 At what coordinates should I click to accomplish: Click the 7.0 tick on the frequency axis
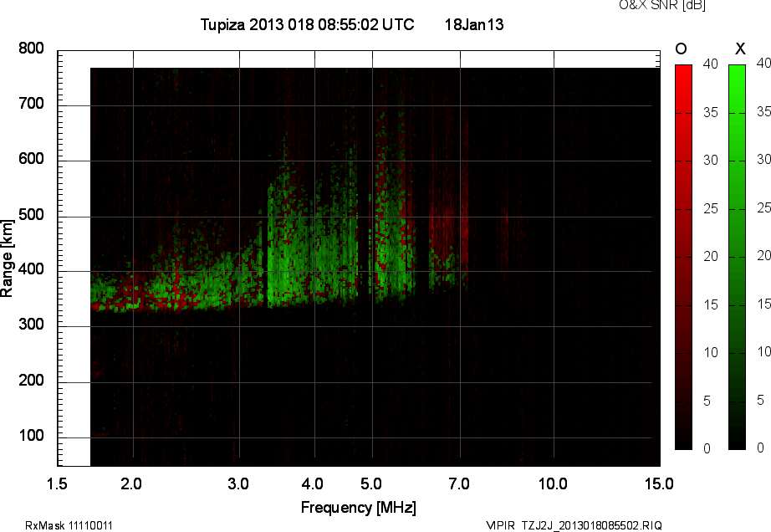click(x=459, y=483)
